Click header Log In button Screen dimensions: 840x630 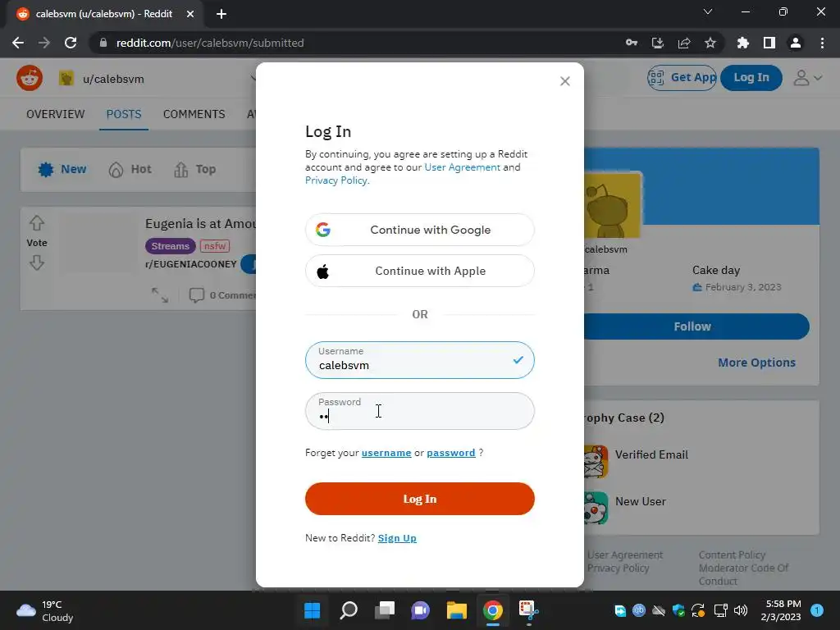coord(751,78)
